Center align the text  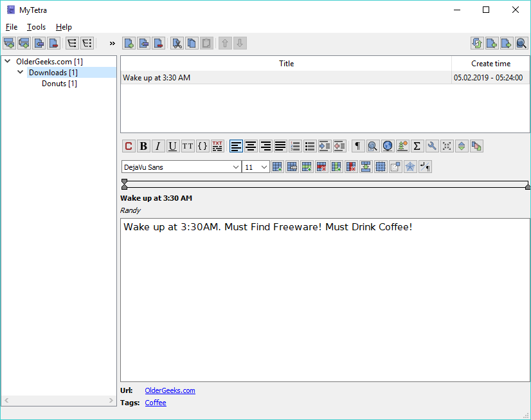pyautogui.click(x=251, y=146)
